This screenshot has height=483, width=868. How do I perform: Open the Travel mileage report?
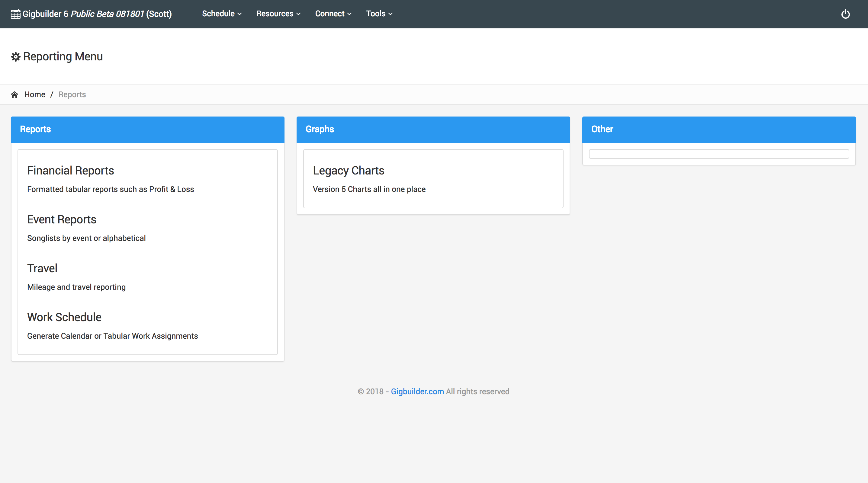pyautogui.click(x=43, y=268)
